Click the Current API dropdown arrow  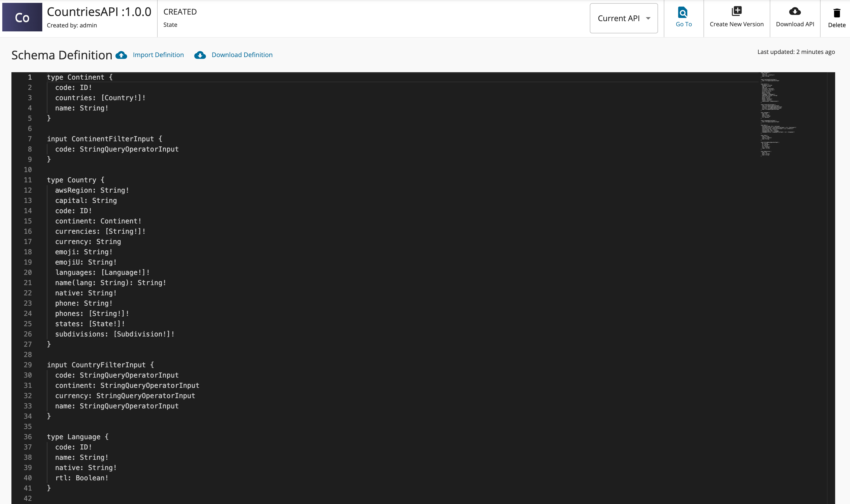(648, 18)
